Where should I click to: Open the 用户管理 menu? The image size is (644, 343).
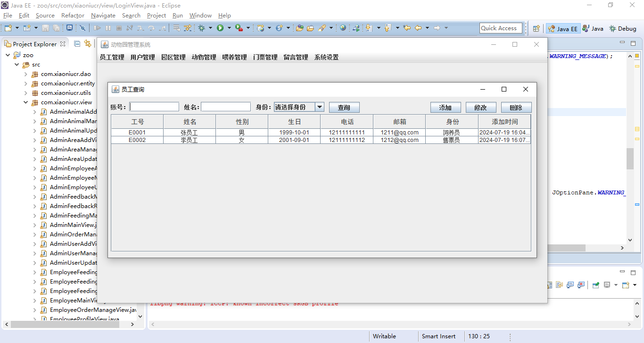(142, 58)
